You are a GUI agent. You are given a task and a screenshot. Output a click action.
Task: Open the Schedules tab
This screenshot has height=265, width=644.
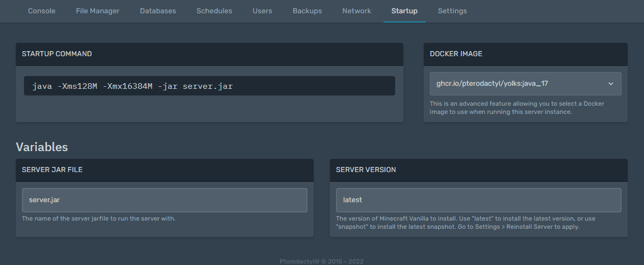[x=214, y=11]
